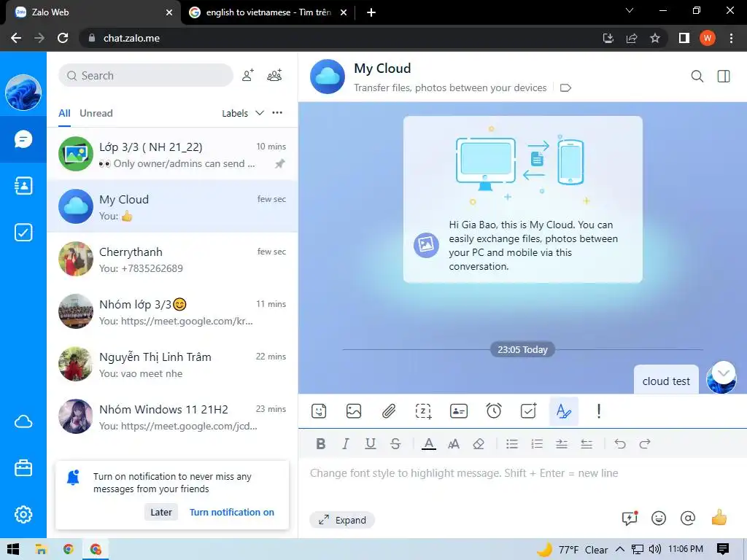Click the profile avatar at sidebar top
The width and height of the screenshot is (747, 560).
coord(23,93)
